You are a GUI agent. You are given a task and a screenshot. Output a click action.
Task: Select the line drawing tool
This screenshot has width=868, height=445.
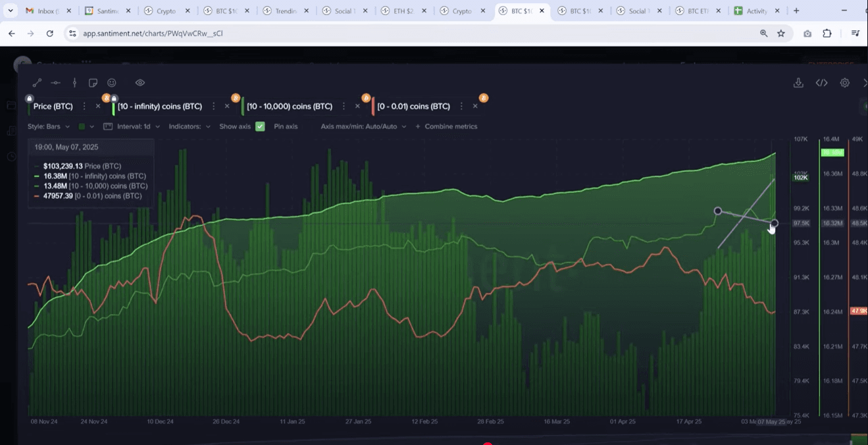pyautogui.click(x=37, y=83)
